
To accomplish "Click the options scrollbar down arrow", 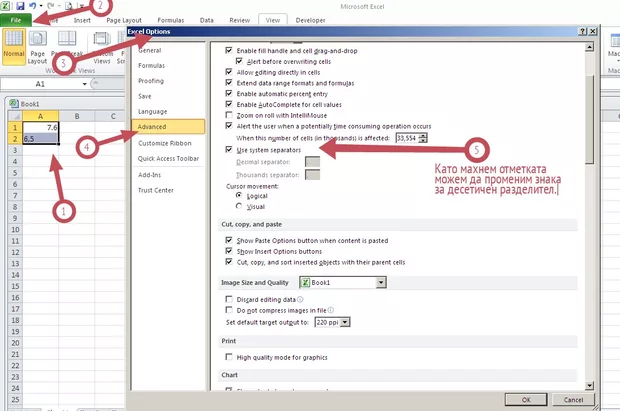I will point(589,385).
